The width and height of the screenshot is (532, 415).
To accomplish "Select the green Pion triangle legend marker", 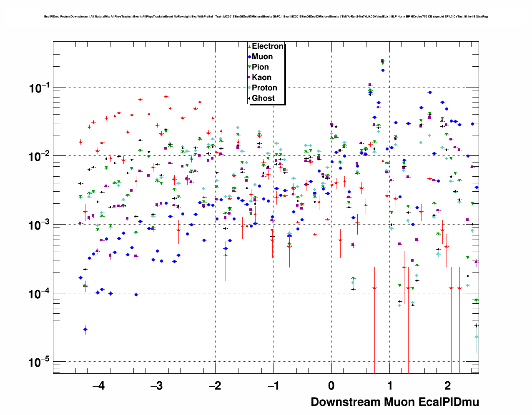I will (249, 67).
